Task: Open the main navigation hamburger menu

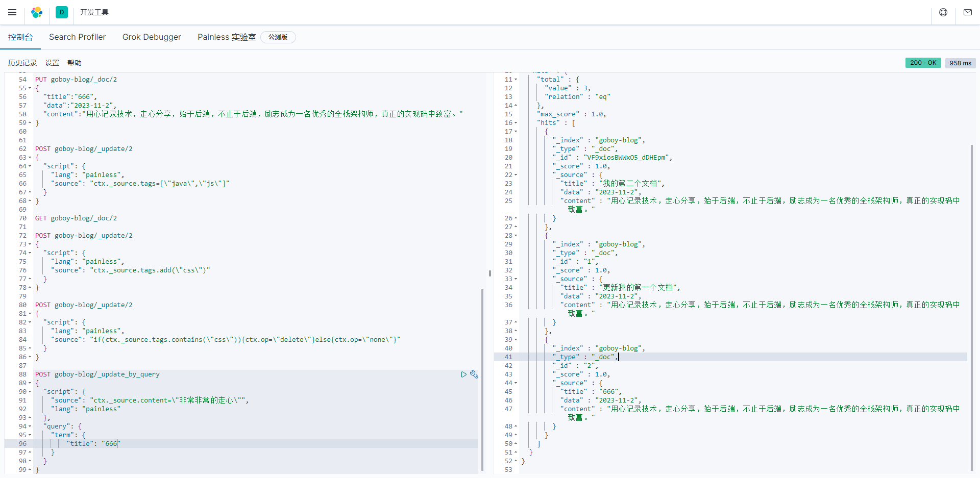Action: click(12, 12)
